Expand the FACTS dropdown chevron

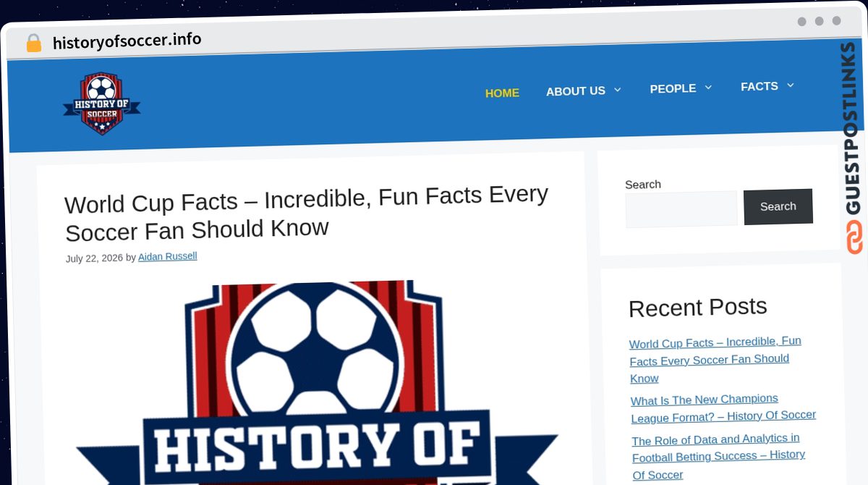(x=790, y=85)
